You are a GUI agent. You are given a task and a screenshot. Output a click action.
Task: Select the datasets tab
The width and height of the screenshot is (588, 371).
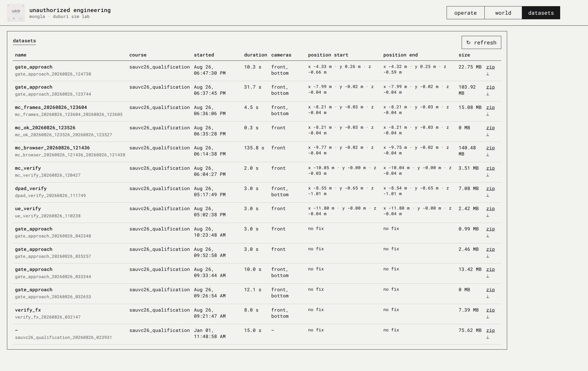click(x=541, y=13)
